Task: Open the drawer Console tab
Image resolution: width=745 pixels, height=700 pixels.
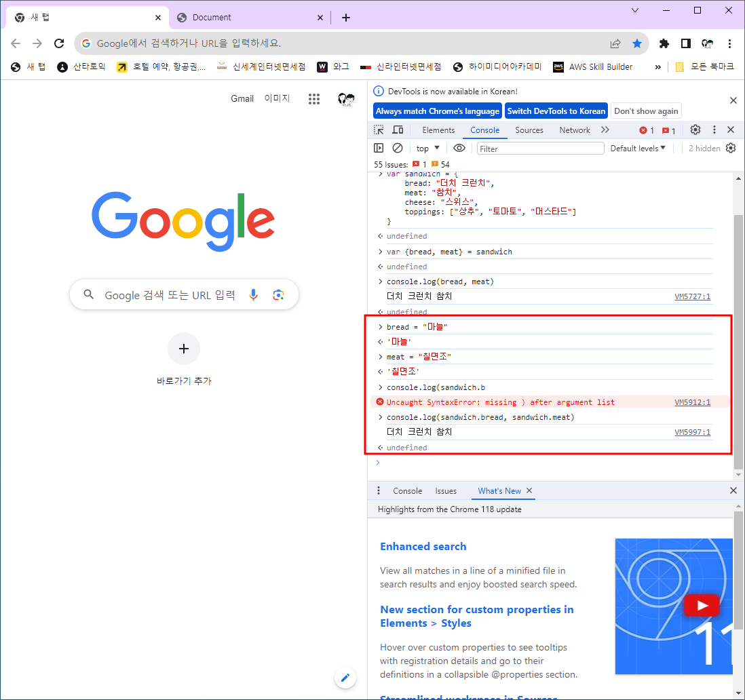Action: (x=407, y=491)
